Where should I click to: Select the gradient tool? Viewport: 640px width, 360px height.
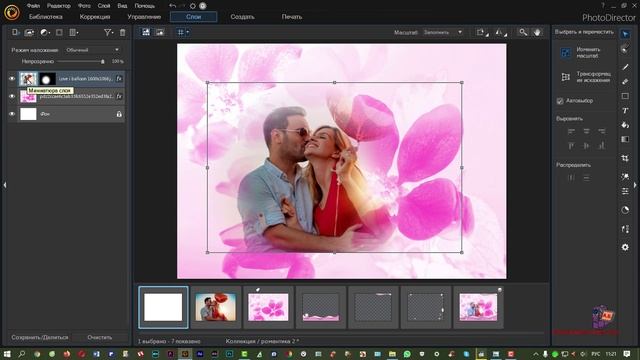tap(625, 139)
